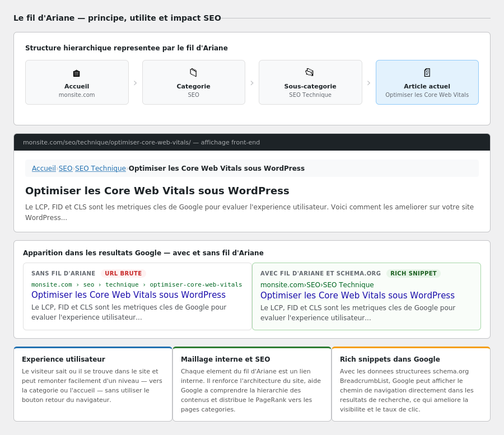This screenshot has height=435, width=504.
Task: Click the Maillage interne et SEO card title
Action: 225,359
